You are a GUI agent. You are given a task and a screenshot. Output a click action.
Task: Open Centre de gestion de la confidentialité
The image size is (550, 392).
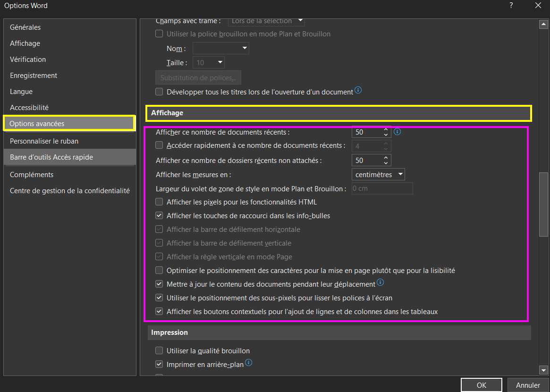[x=70, y=190]
